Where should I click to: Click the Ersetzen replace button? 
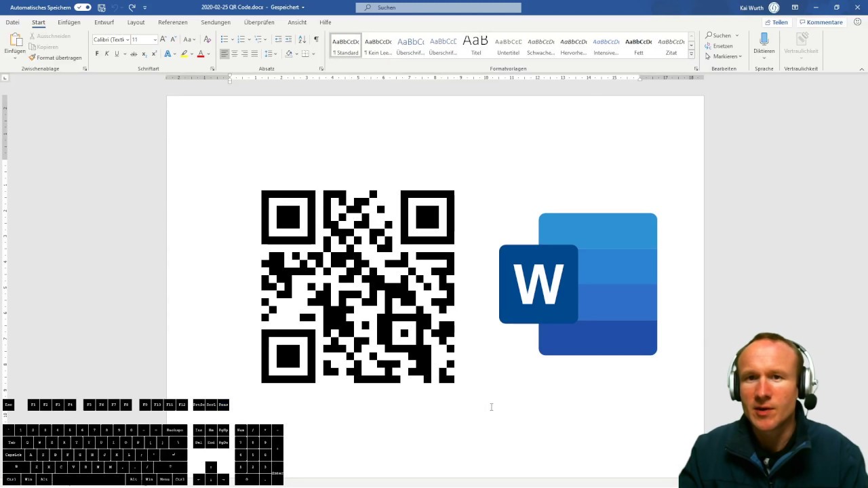[719, 46]
